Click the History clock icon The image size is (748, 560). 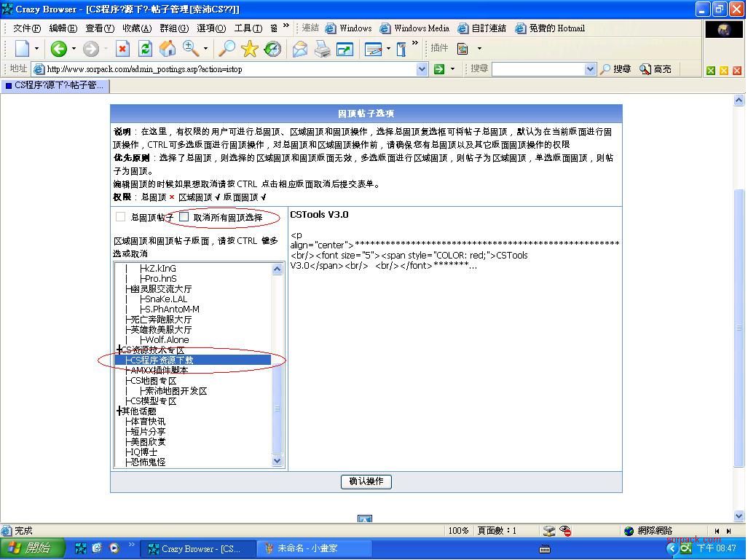click(272, 49)
